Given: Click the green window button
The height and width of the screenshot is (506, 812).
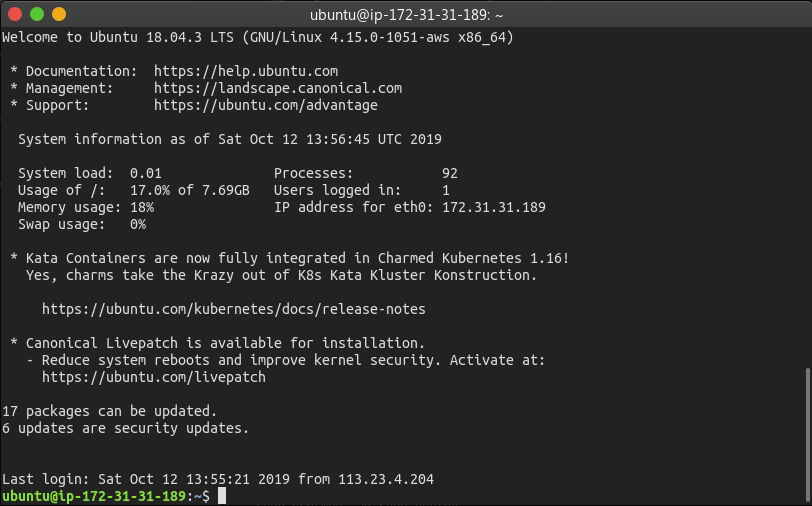Looking at the screenshot, I should (x=37, y=14).
